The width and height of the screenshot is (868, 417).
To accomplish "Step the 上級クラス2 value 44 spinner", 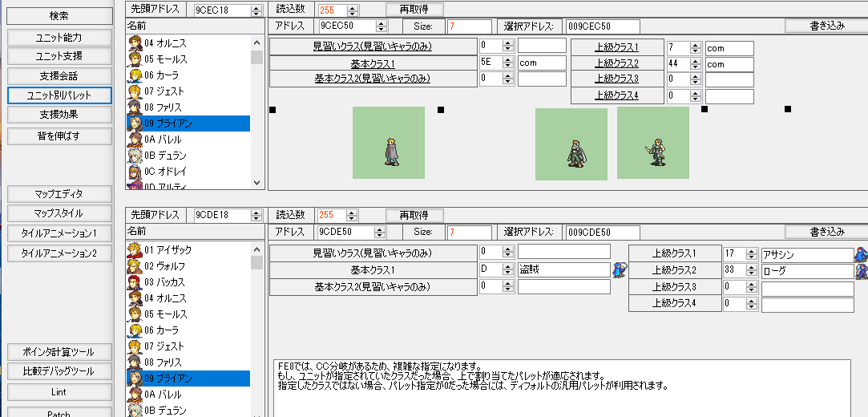I will (695, 63).
